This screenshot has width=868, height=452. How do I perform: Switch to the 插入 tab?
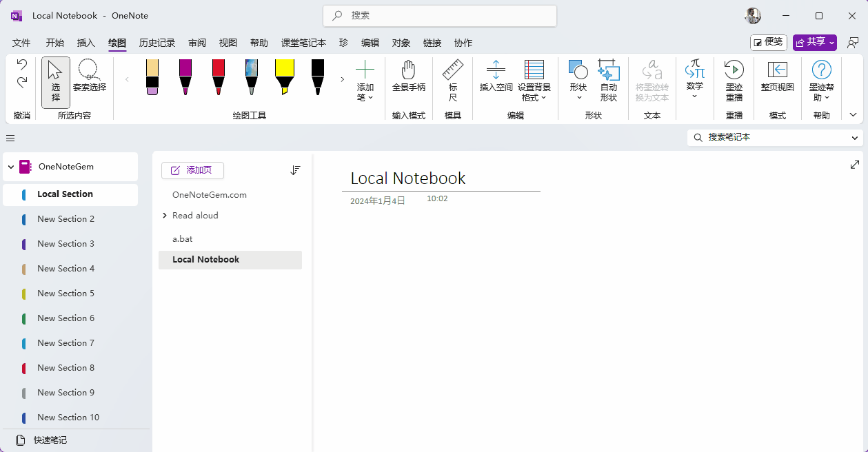click(x=86, y=43)
